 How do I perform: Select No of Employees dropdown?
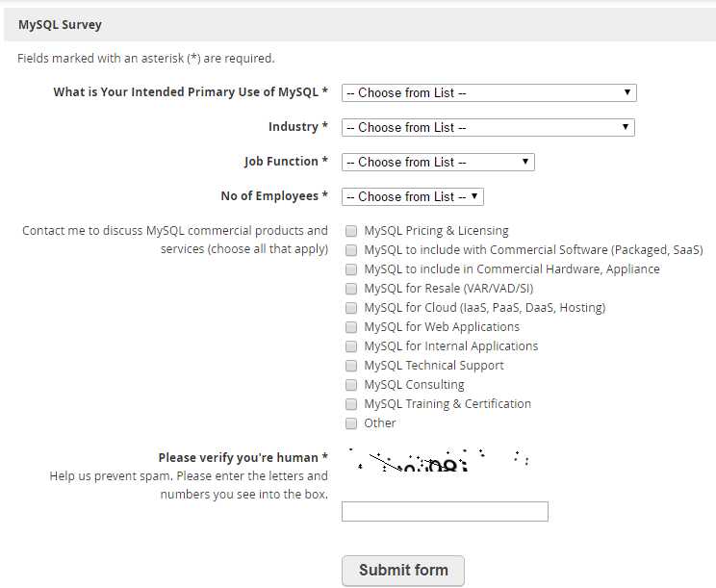click(x=412, y=196)
